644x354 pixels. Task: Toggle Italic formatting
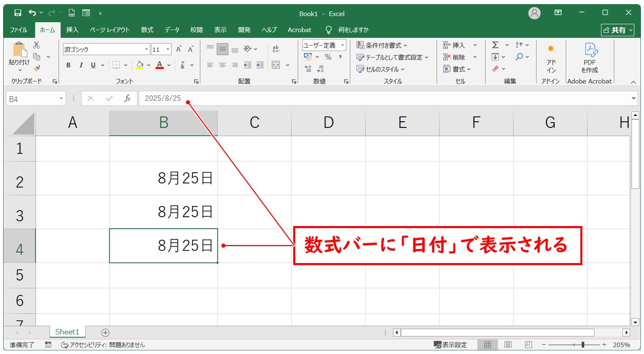(x=81, y=65)
